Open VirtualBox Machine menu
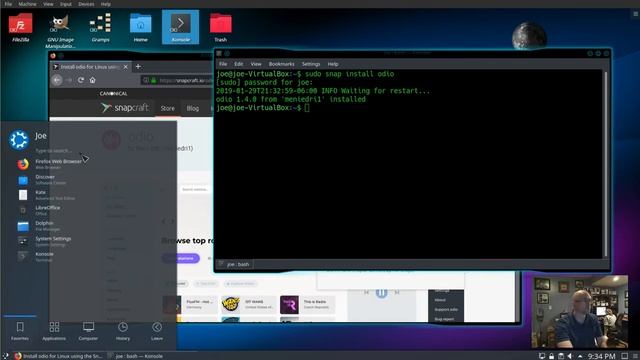The height and width of the screenshot is (360, 640). tap(27, 4)
